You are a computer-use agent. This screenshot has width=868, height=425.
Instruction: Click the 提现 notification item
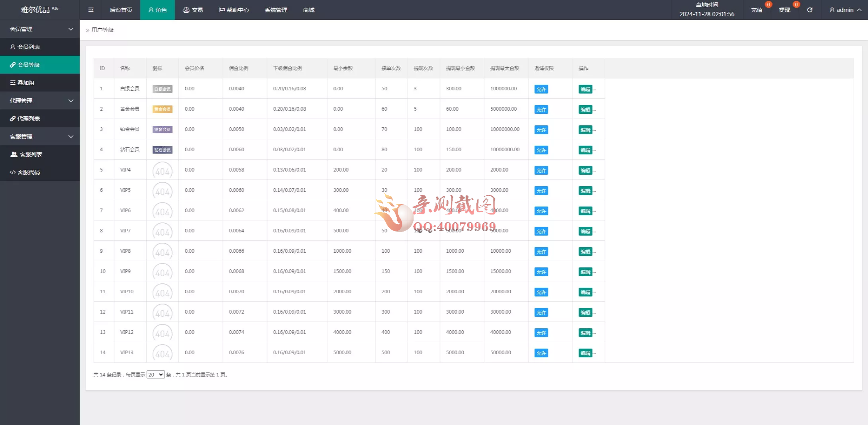pyautogui.click(x=784, y=10)
